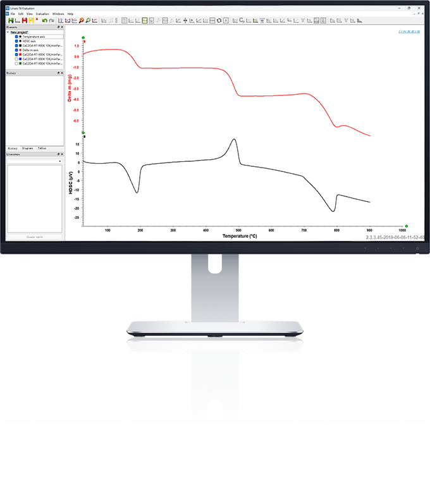Click the Cp heat capacity icon

[x=242, y=20]
